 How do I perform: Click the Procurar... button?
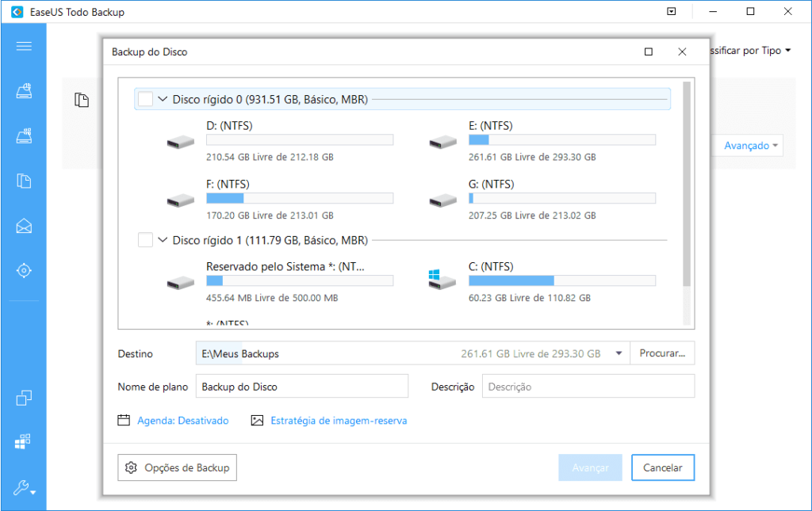[x=662, y=353]
